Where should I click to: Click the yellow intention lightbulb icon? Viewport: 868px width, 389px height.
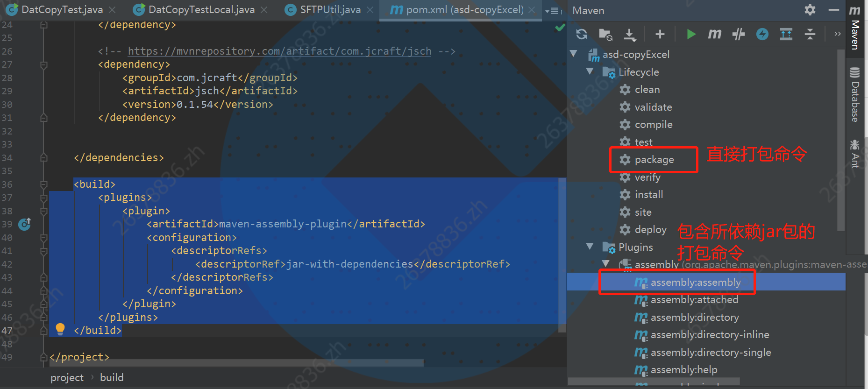pos(60,329)
